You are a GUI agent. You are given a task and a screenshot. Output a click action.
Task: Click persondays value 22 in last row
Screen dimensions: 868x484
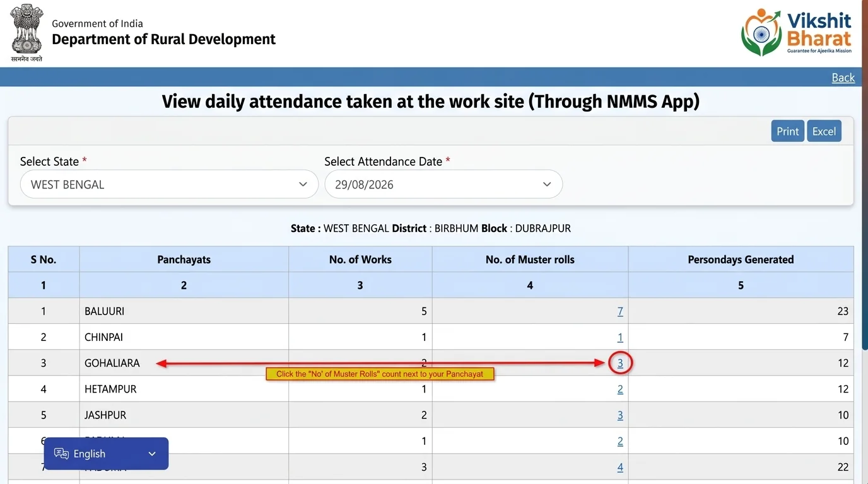[843, 467]
